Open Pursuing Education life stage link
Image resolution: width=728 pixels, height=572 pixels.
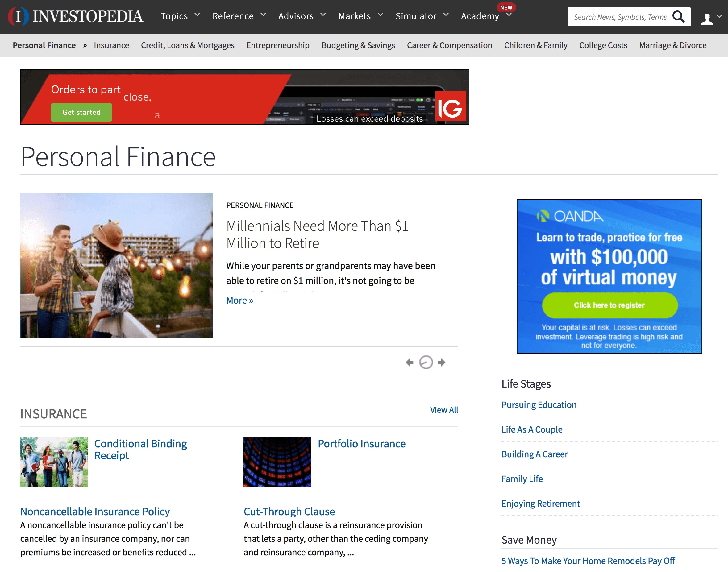[x=539, y=405]
